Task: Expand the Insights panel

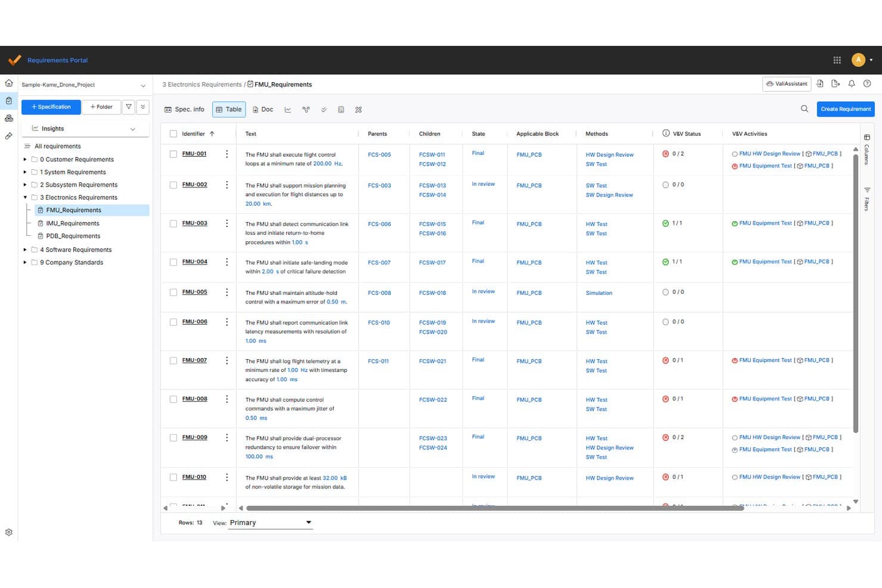Action: pyautogui.click(x=85, y=129)
